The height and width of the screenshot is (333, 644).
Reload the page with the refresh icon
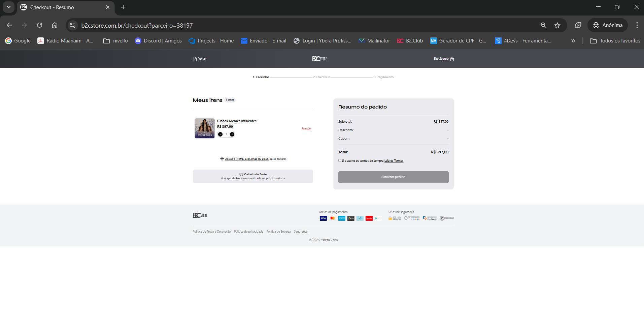(39, 25)
